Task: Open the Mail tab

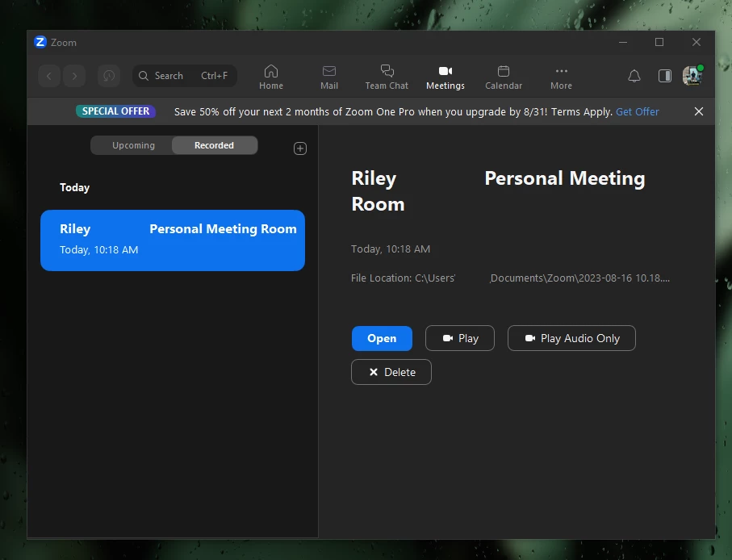Action: tap(329, 77)
